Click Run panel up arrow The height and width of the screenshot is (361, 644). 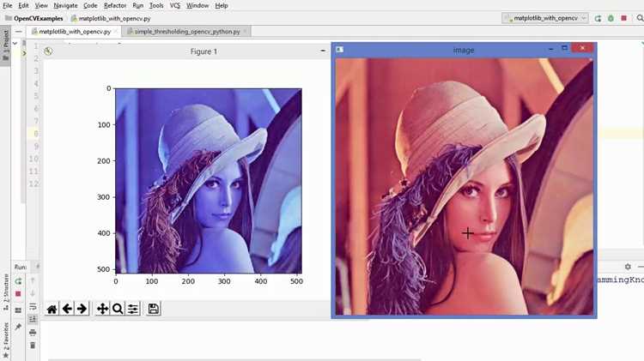click(x=33, y=281)
